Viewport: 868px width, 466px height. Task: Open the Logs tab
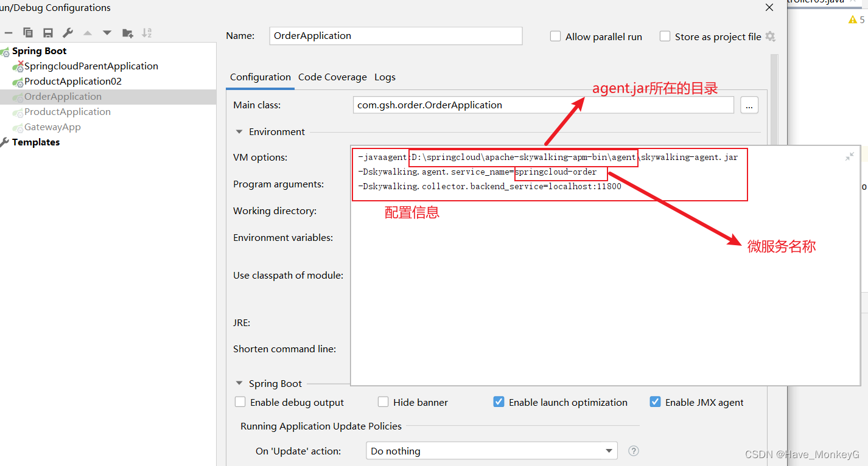(x=385, y=77)
